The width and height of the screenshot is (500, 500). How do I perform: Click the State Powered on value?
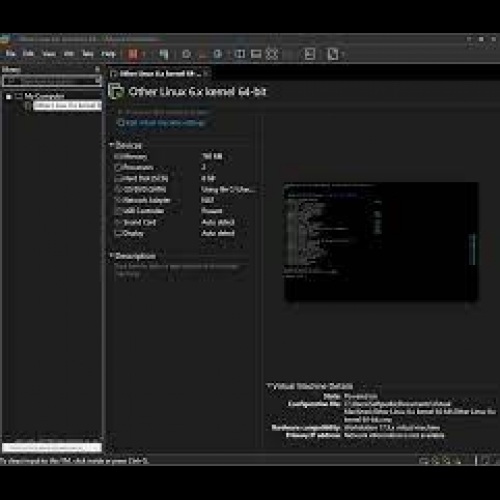point(361,396)
